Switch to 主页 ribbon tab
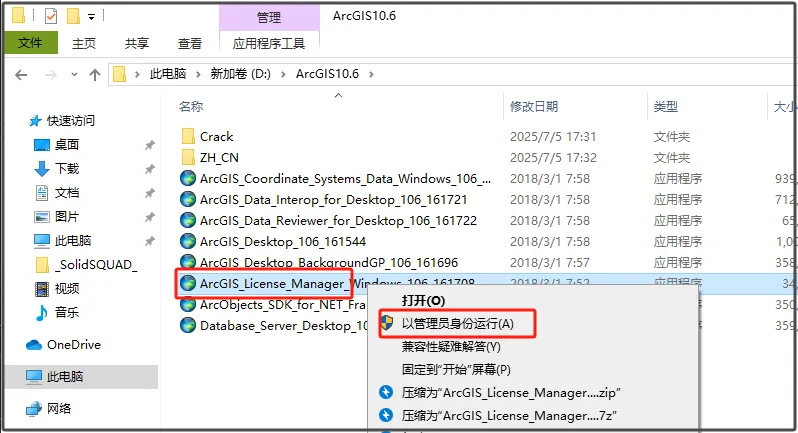The width and height of the screenshot is (798, 433). click(x=84, y=43)
